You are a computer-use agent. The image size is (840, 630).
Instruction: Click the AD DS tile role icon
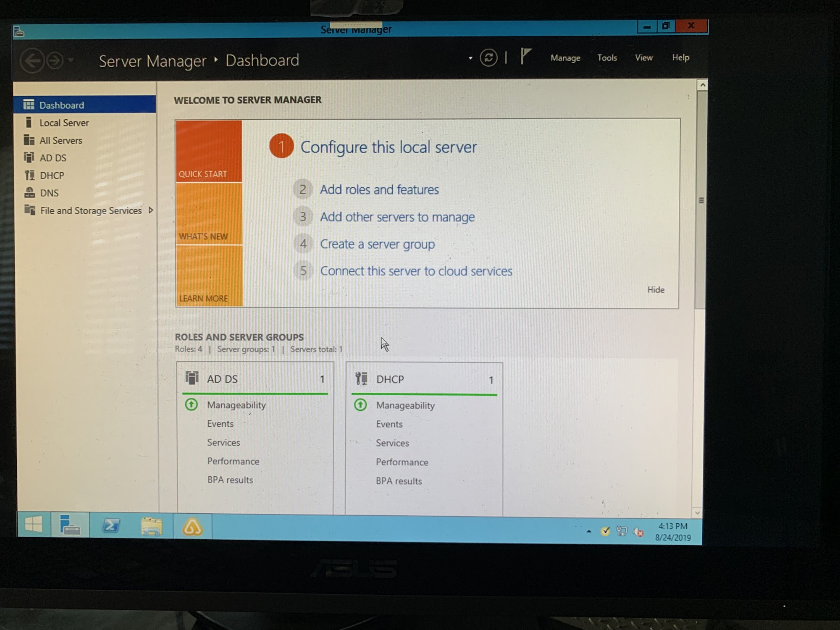(192, 378)
